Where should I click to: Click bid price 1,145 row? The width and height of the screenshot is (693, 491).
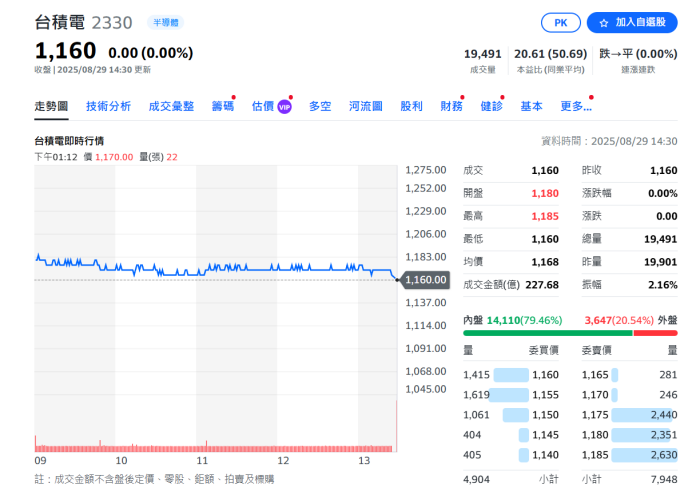(x=511, y=435)
